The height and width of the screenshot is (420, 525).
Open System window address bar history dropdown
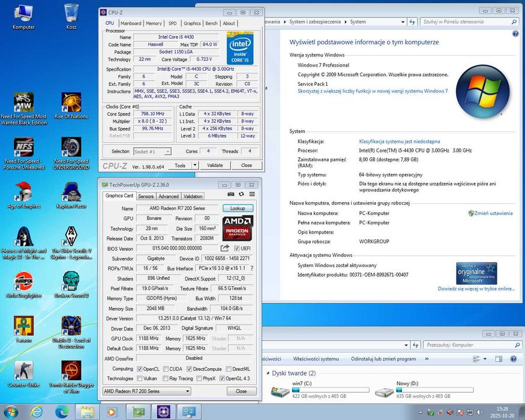pyautogui.click(x=403, y=22)
